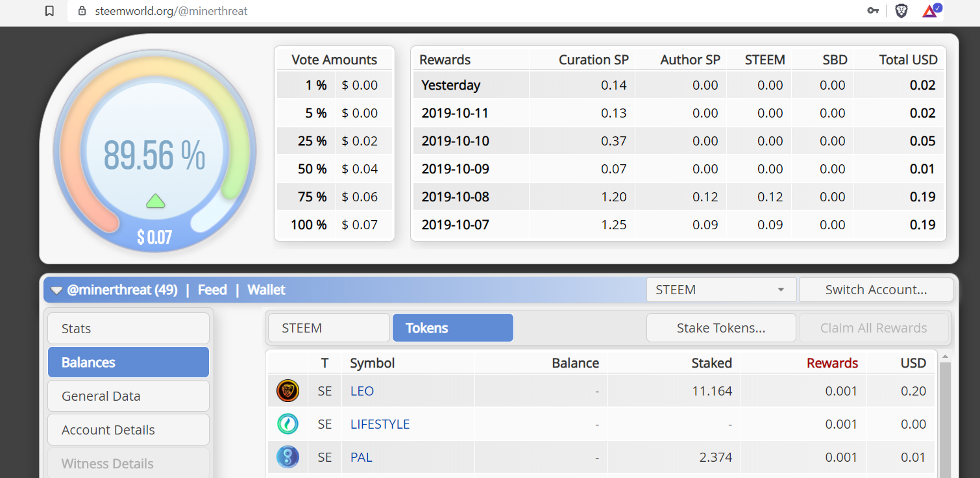The height and width of the screenshot is (478, 980).
Task: Click the steemworld.org URL address field
Action: tap(171, 11)
